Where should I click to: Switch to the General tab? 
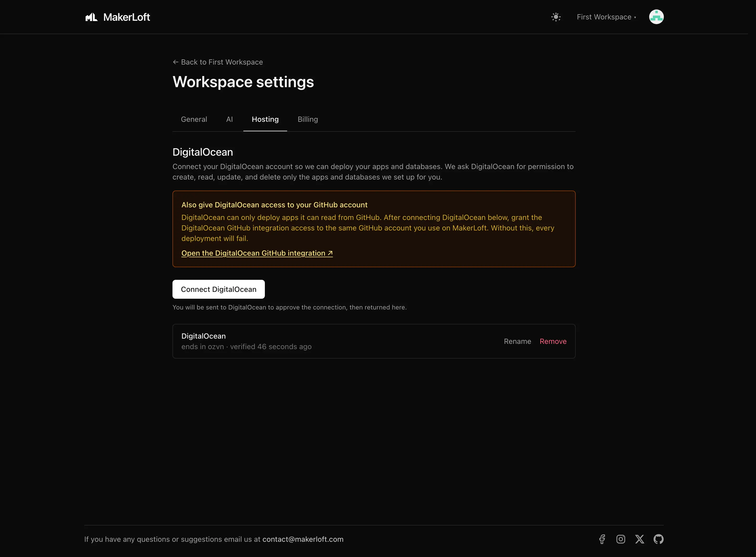(x=194, y=119)
